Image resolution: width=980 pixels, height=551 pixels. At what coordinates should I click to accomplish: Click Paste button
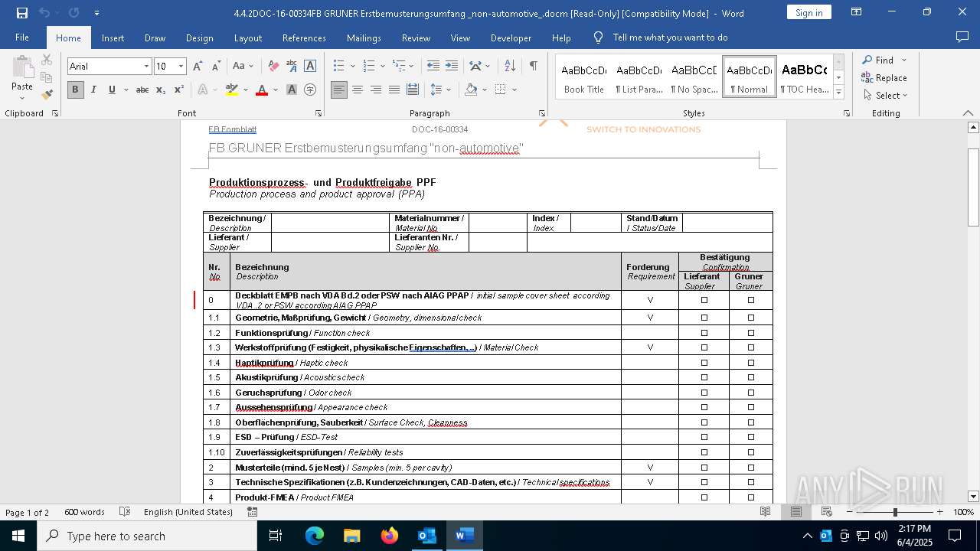coord(22,77)
